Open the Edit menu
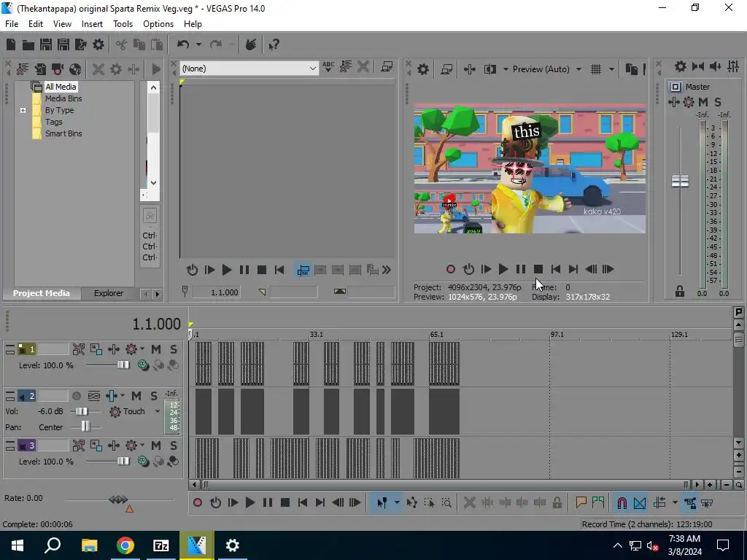 (36, 24)
